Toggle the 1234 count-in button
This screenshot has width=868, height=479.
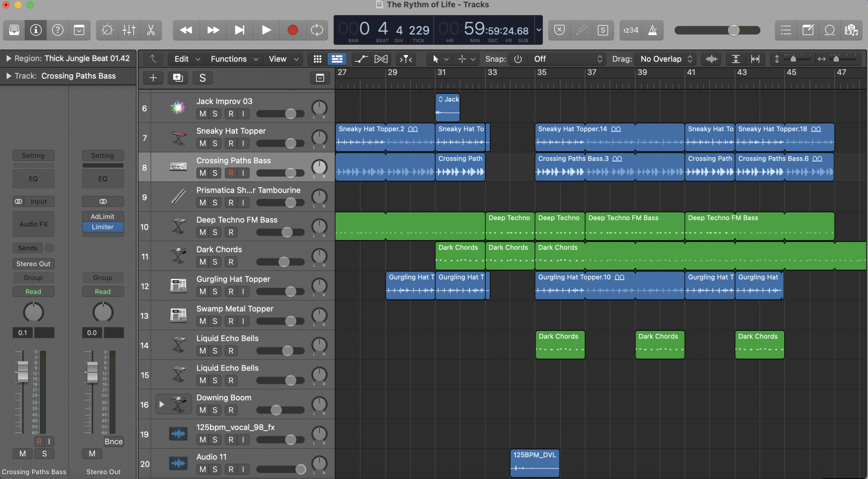point(631,30)
